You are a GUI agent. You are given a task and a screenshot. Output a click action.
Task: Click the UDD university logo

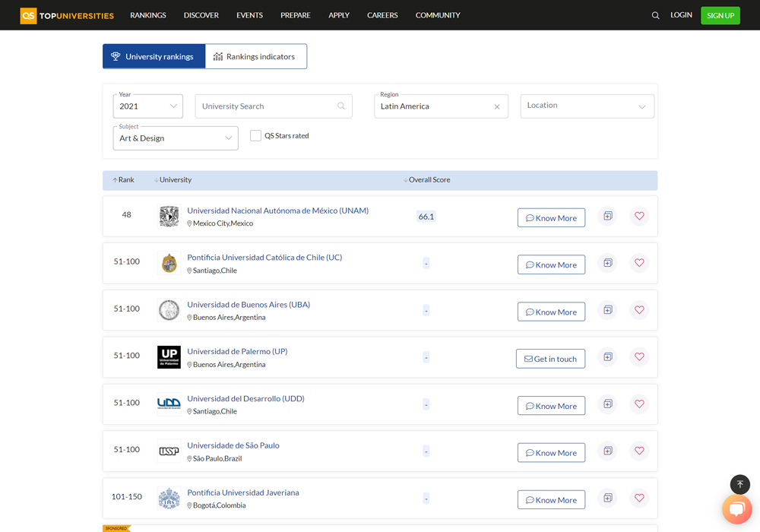(169, 404)
